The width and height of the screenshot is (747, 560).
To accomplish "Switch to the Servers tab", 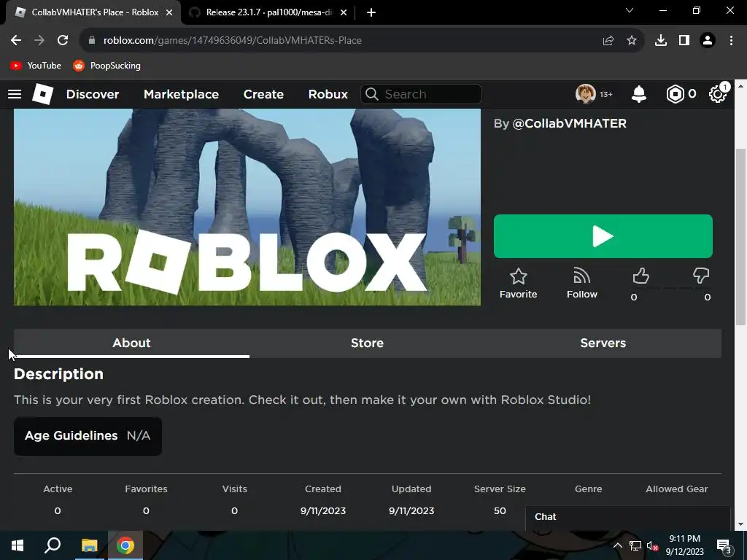I will (x=603, y=343).
